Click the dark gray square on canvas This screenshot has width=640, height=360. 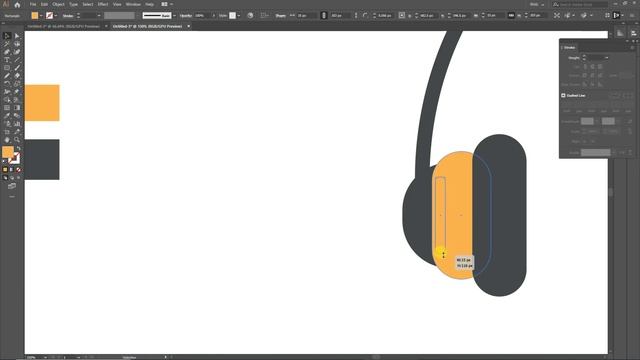tap(42, 160)
